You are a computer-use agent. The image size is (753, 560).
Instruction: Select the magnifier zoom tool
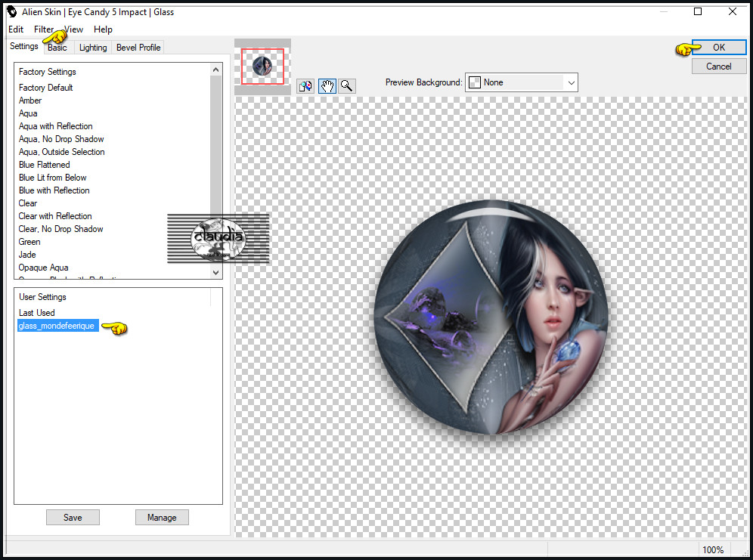[347, 86]
